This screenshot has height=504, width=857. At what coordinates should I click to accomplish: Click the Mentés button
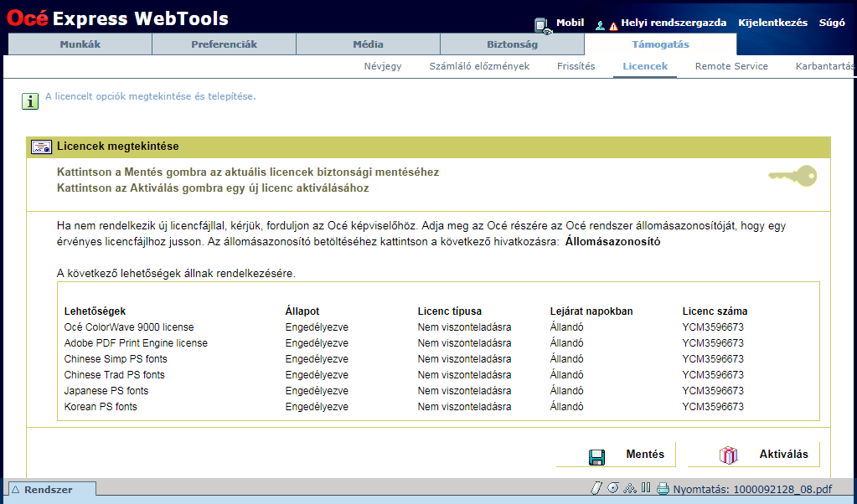[x=616, y=455]
